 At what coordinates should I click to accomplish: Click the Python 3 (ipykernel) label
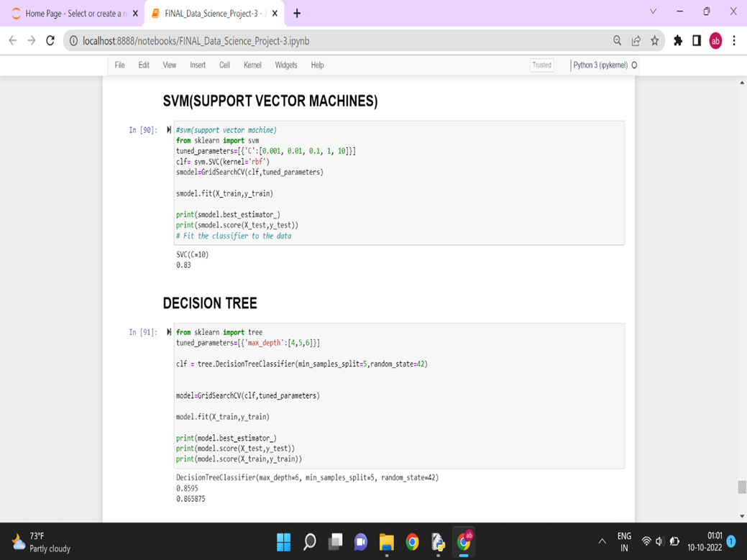(x=600, y=65)
